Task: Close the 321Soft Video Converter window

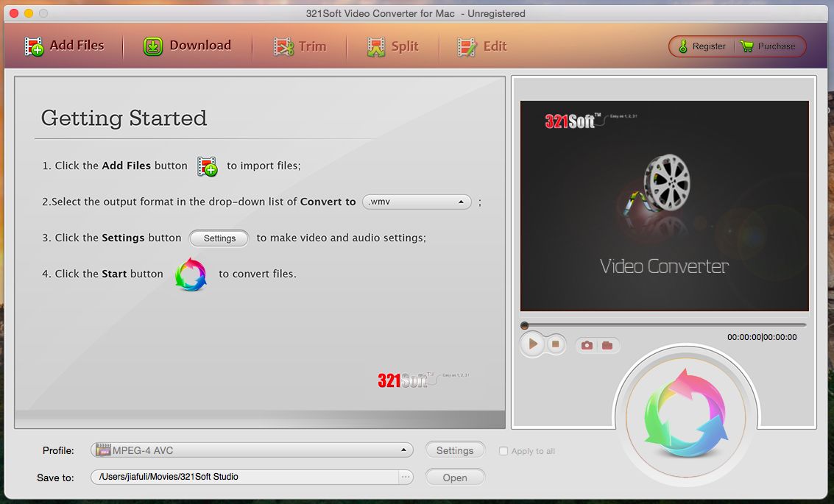Action: 15,13
